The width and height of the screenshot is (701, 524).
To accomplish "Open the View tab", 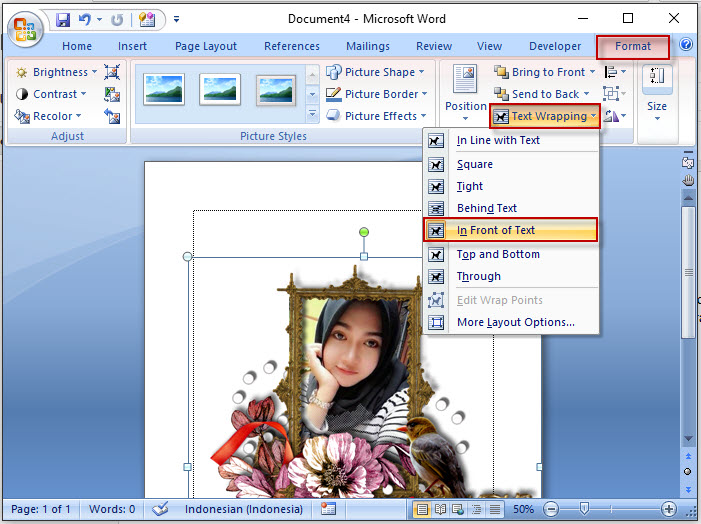I will pyautogui.click(x=489, y=46).
